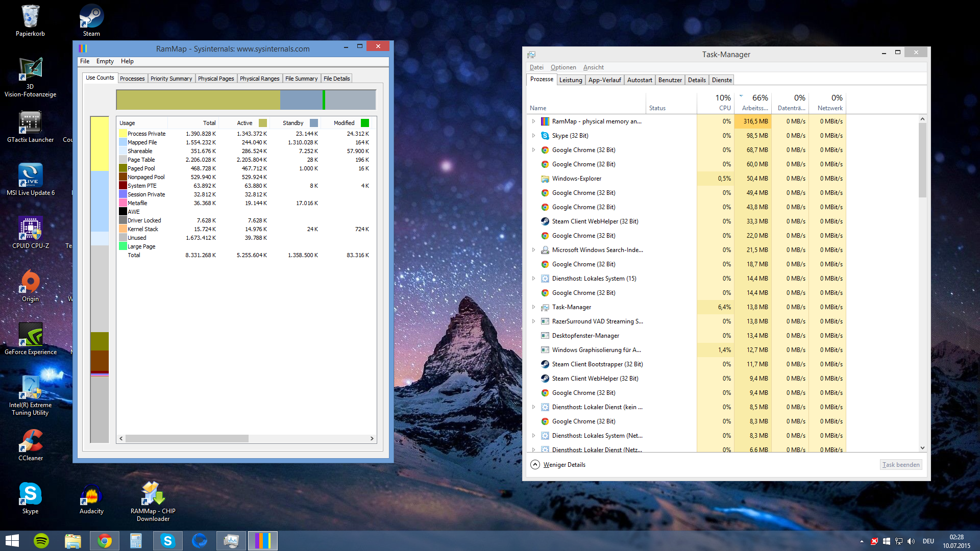Viewport: 980px width, 551px height.
Task: Expand Skype (32 Bit) process entry
Action: click(x=533, y=136)
